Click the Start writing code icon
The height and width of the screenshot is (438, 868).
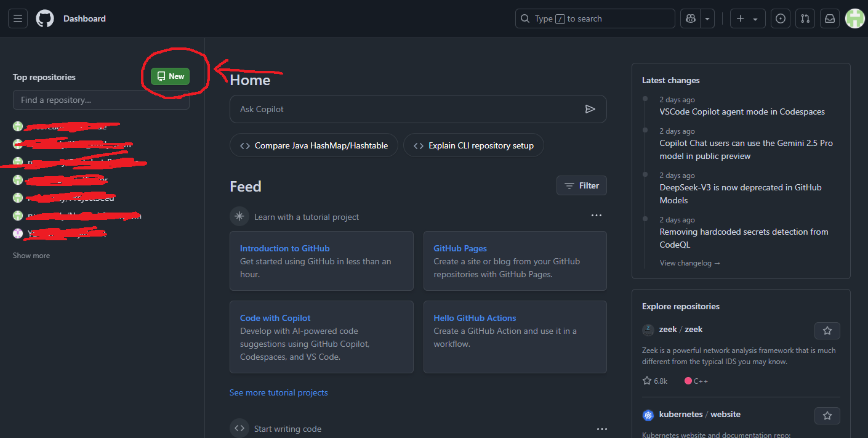[239, 429]
